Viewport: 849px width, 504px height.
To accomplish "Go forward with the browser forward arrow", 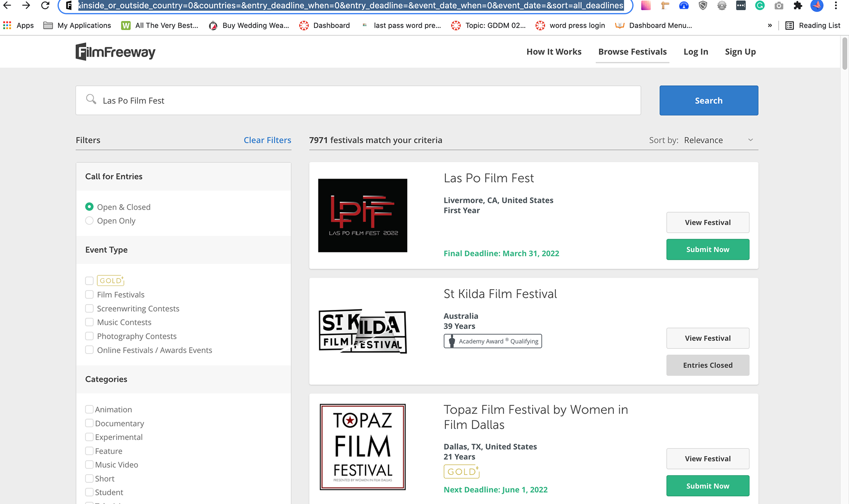I will pos(26,5).
